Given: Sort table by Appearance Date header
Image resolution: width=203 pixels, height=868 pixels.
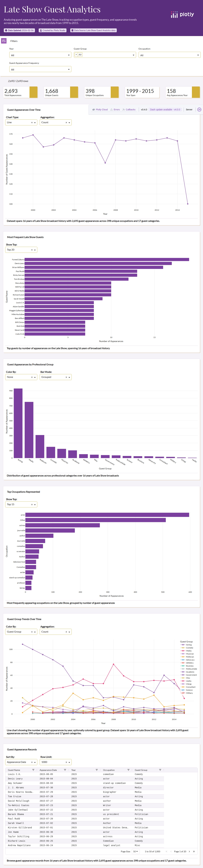Looking at the screenshot, I should coord(48,770).
